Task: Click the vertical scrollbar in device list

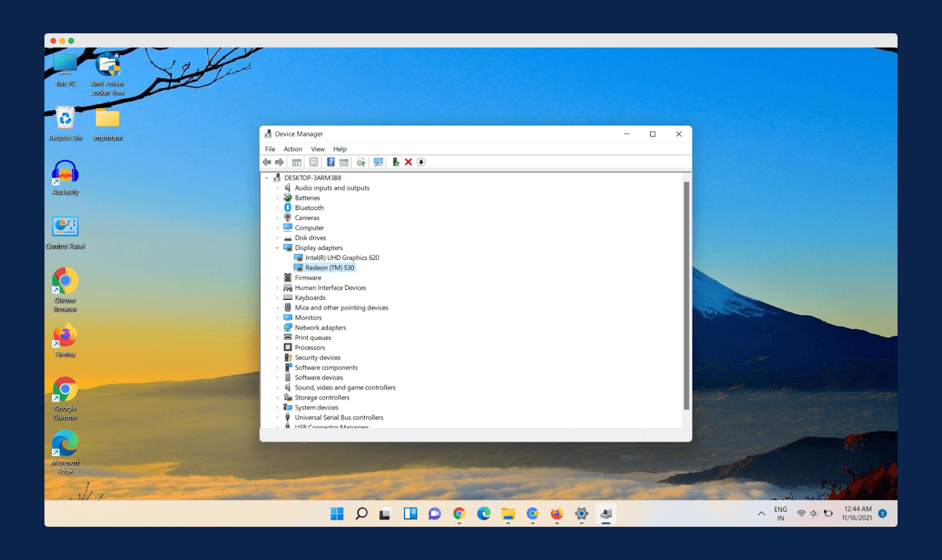Action: click(686, 294)
